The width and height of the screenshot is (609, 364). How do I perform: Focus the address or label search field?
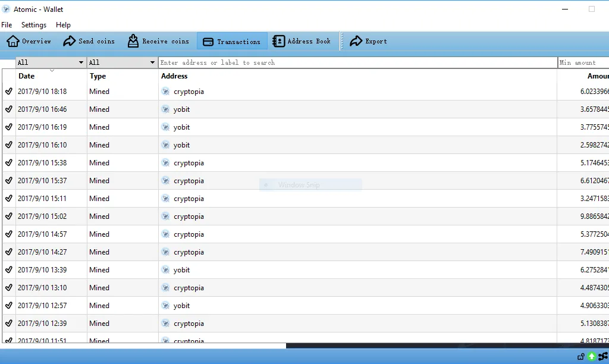[x=357, y=62]
